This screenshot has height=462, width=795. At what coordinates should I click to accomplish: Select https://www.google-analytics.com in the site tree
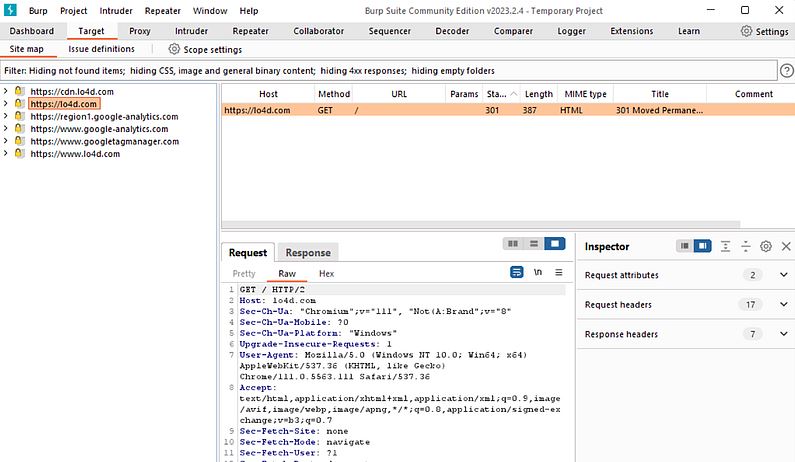tap(99, 129)
